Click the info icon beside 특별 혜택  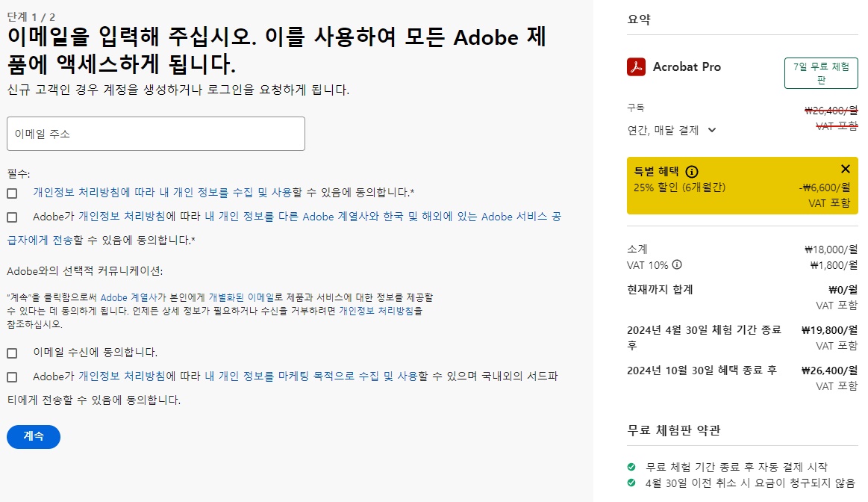click(x=691, y=172)
